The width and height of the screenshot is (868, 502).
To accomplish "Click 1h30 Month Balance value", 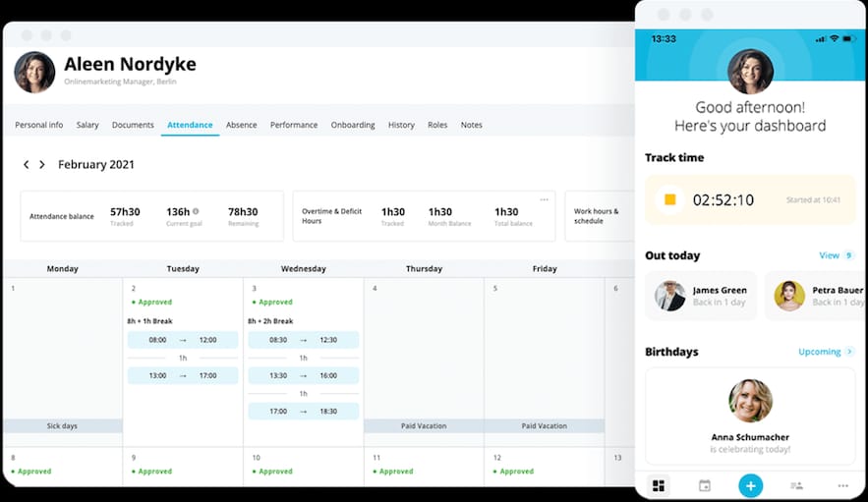I will 440,212.
